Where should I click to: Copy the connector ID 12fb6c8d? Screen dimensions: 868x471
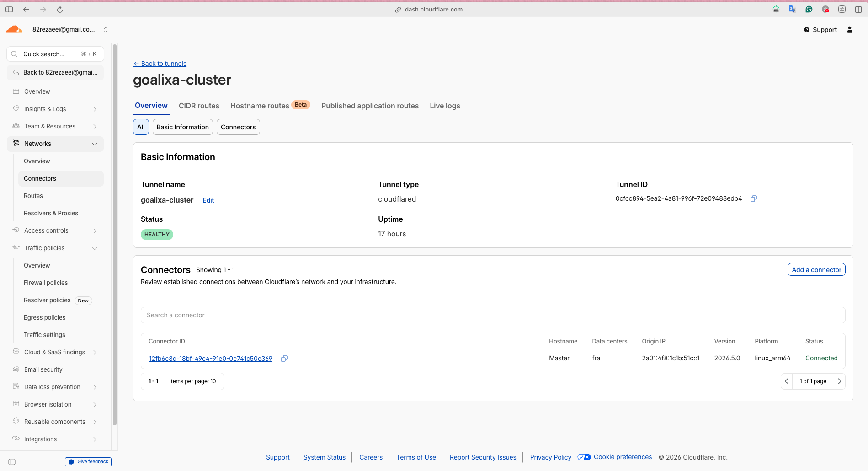click(284, 359)
